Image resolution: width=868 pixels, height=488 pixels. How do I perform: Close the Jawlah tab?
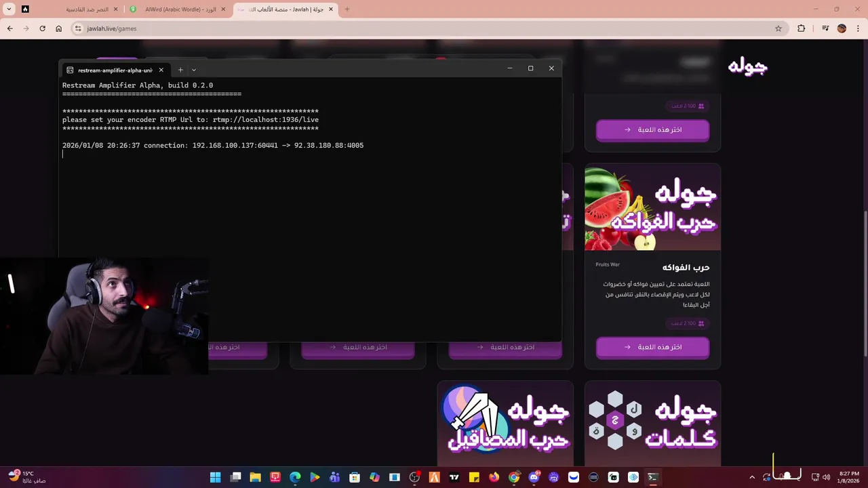(331, 9)
